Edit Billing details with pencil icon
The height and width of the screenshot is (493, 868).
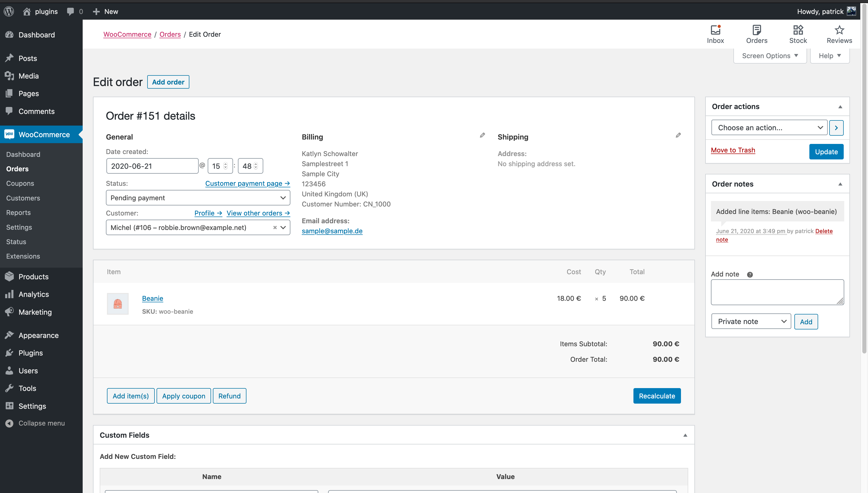(482, 135)
